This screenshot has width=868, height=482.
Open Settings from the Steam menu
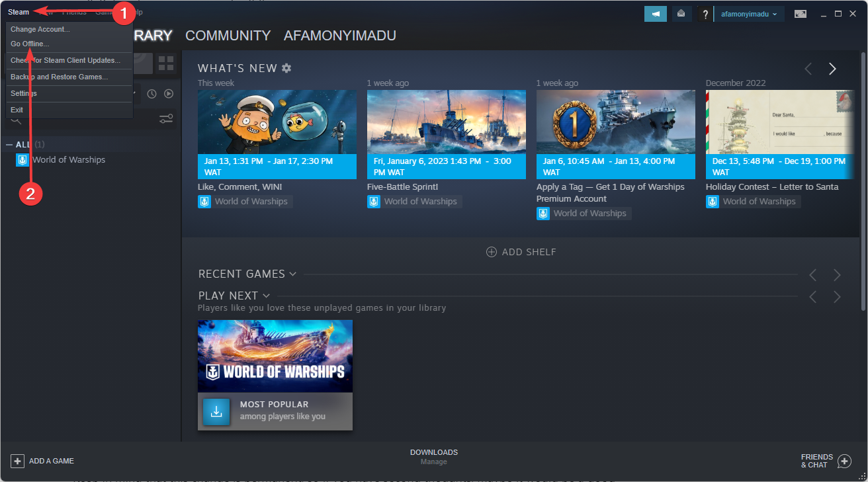point(69,93)
